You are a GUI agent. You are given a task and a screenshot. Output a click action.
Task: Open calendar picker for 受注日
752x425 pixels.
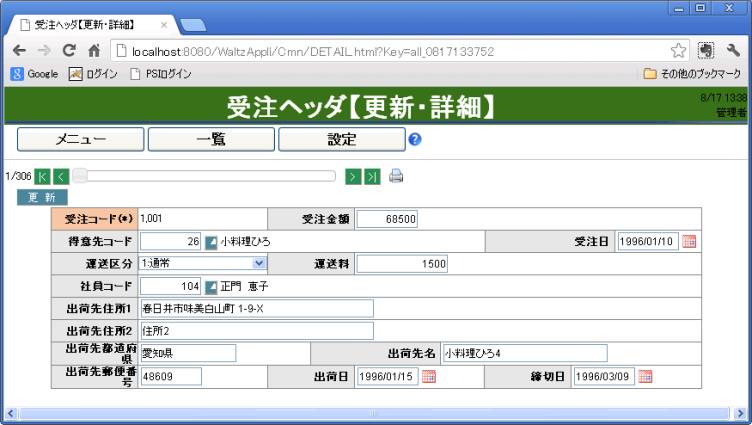[689, 241]
